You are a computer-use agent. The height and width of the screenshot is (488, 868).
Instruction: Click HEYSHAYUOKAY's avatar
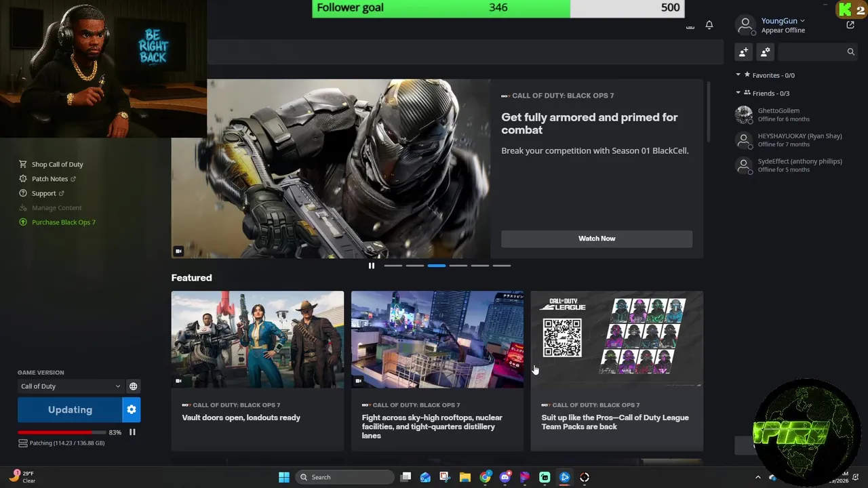tap(744, 140)
